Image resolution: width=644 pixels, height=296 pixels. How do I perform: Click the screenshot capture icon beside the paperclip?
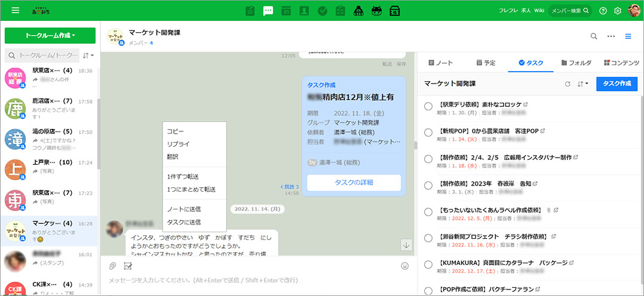128,266
